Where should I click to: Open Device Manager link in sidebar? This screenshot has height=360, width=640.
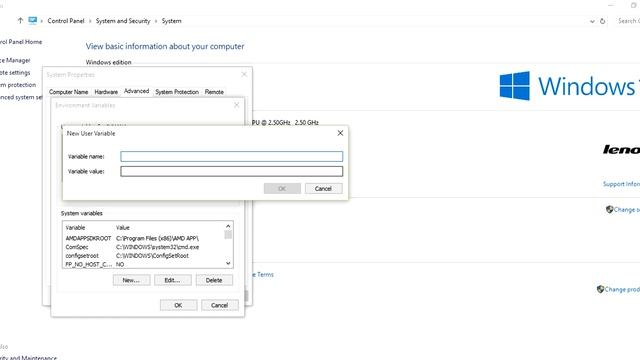(x=15, y=60)
